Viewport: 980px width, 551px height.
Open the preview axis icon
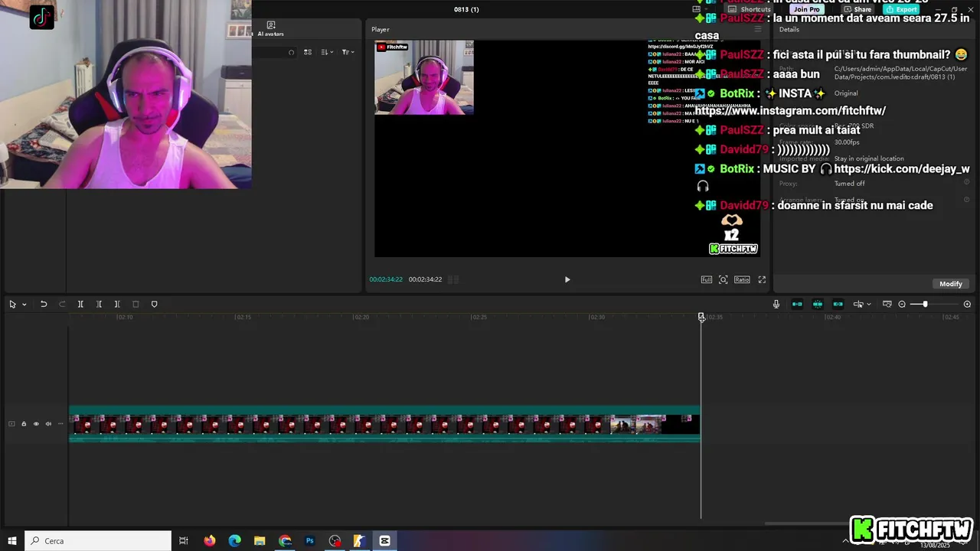click(858, 305)
